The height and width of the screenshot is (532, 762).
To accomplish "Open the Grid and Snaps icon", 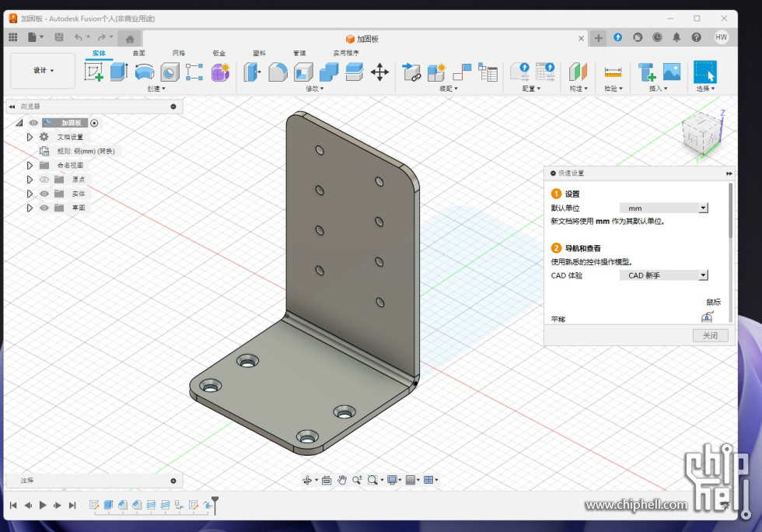I will coord(411,480).
